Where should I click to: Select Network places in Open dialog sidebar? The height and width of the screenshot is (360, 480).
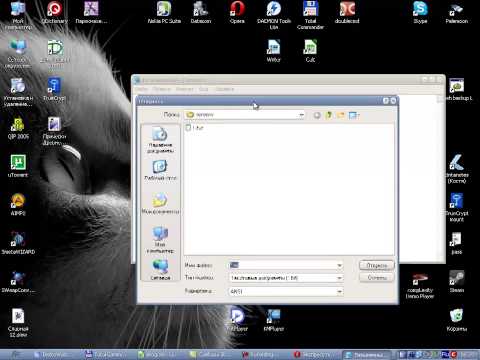(160, 269)
